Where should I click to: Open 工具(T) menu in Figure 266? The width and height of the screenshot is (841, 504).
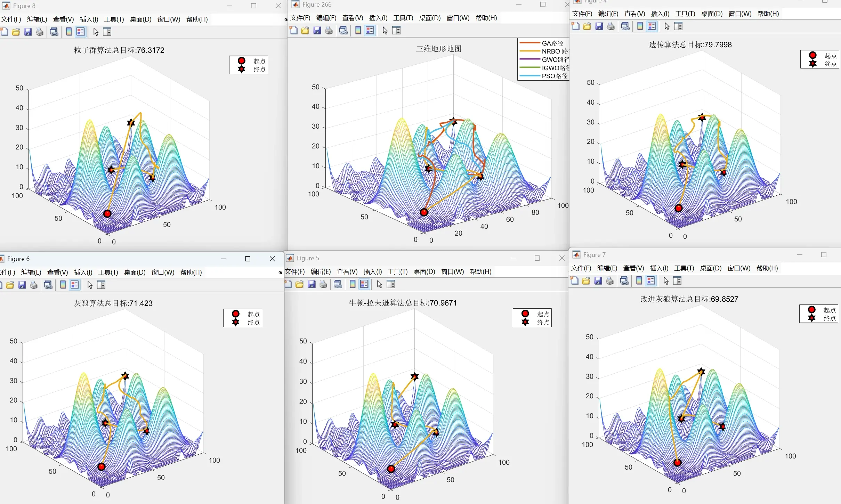pyautogui.click(x=403, y=18)
